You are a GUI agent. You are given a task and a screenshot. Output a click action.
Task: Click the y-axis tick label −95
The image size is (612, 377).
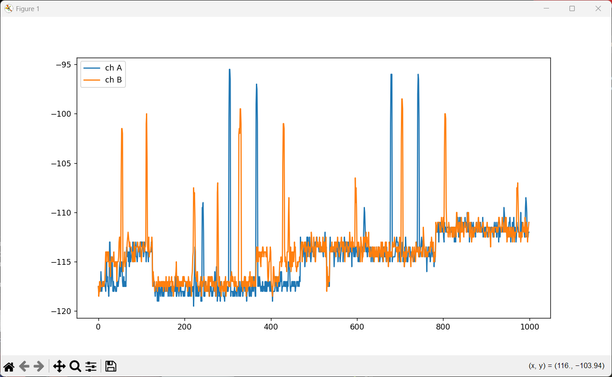click(x=64, y=64)
